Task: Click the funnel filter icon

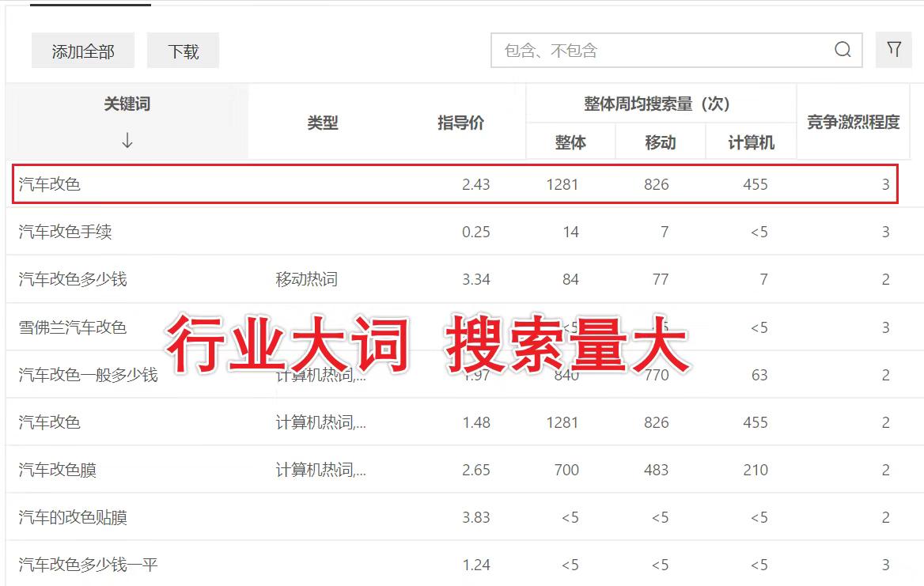Action: click(x=894, y=49)
